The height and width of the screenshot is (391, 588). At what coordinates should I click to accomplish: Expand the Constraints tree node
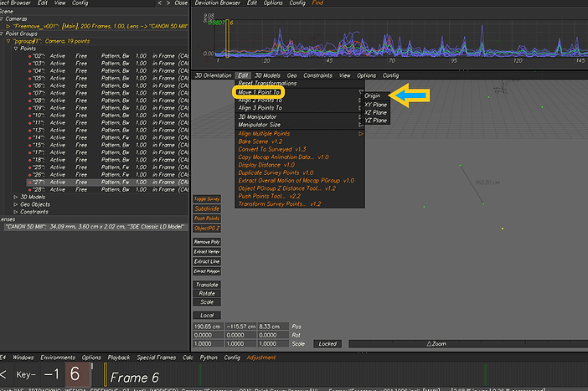[16, 212]
